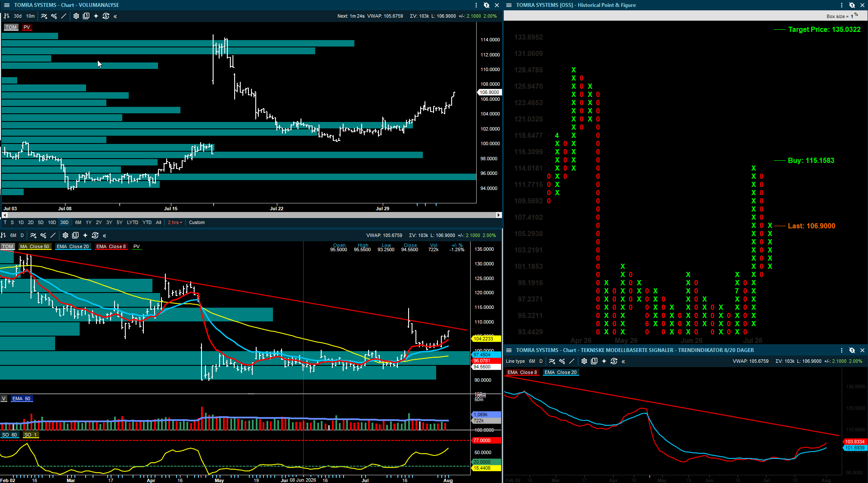868x483 pixels.
Task: Click the YTD period button
Action: point(147,222)
